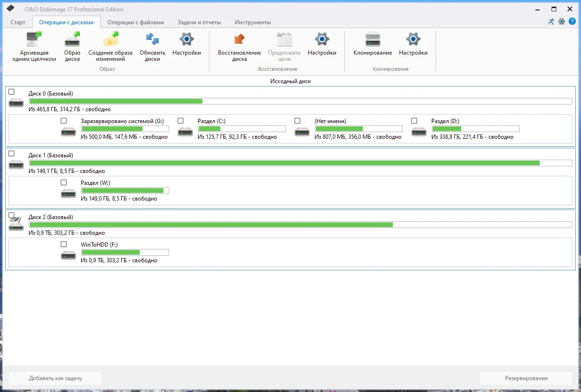Open Настройки in the Образ group
The height and width of the screenshot is (392, 581).
tap(187, 44)
